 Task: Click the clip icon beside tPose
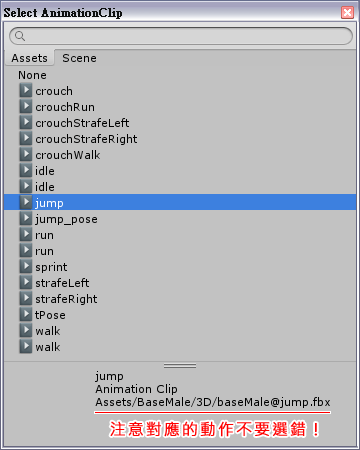(x=26, y=314)
